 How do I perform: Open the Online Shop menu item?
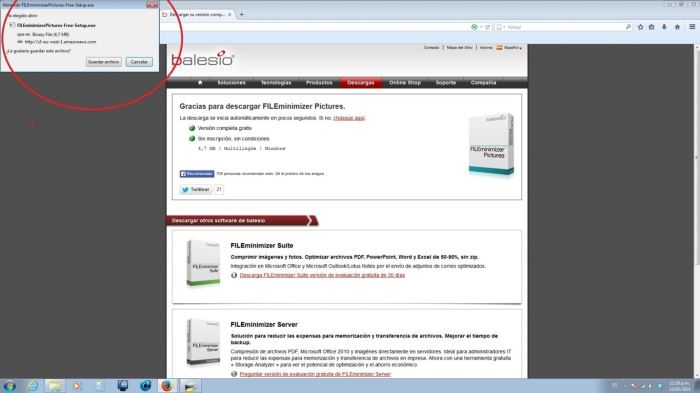point(404,83)
